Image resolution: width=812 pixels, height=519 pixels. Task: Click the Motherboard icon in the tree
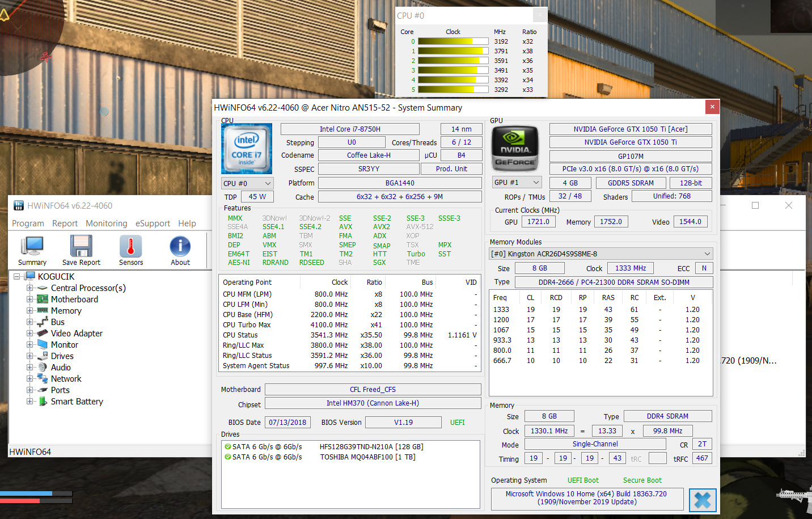tap(43, 299)
